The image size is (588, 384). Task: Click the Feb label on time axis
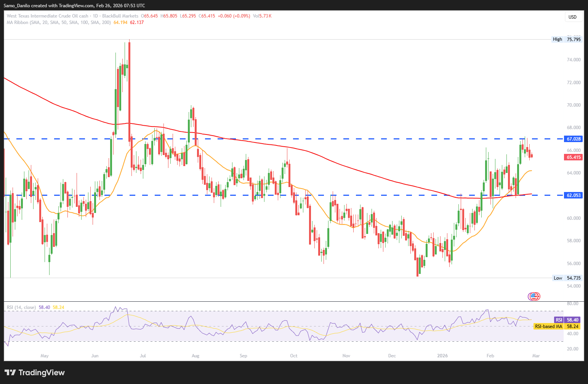(490, 356)
